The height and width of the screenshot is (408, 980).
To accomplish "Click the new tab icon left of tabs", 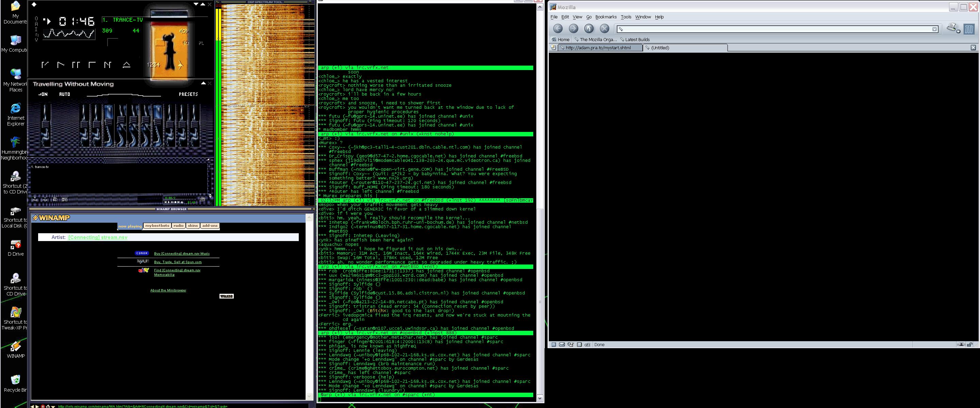I will [x=554, y=48].
